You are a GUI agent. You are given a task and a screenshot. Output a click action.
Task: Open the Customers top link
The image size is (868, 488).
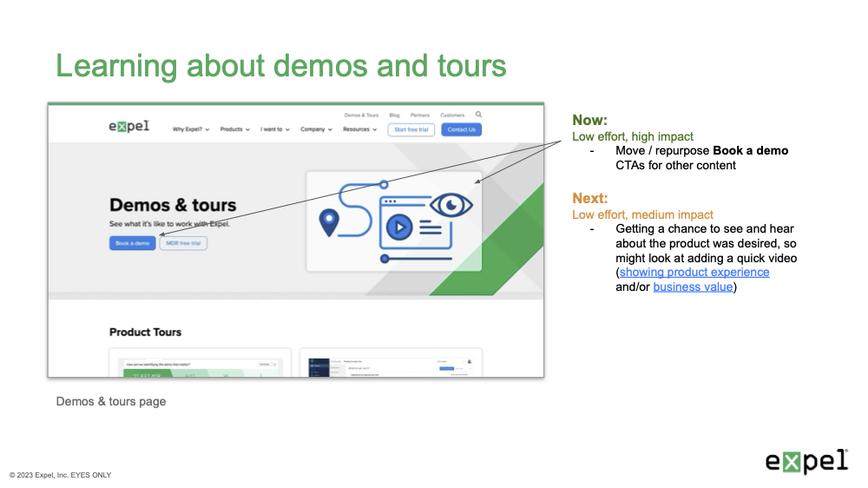click(452, 115)
